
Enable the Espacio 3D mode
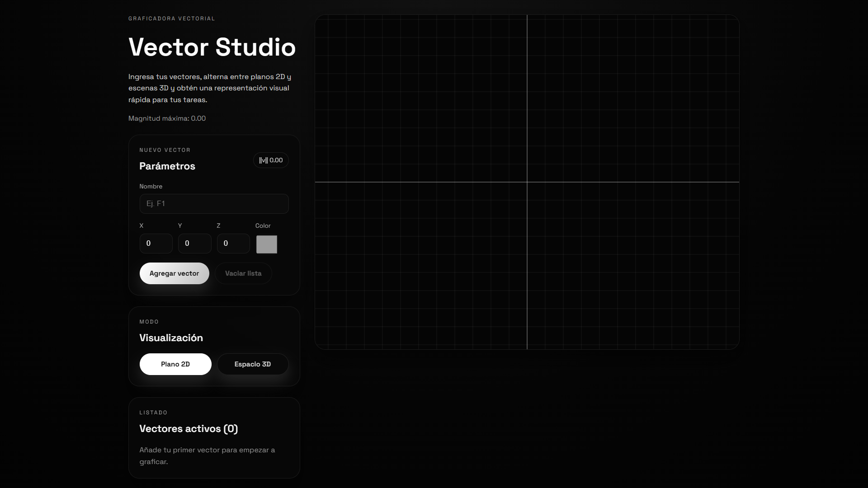(252, 364)
